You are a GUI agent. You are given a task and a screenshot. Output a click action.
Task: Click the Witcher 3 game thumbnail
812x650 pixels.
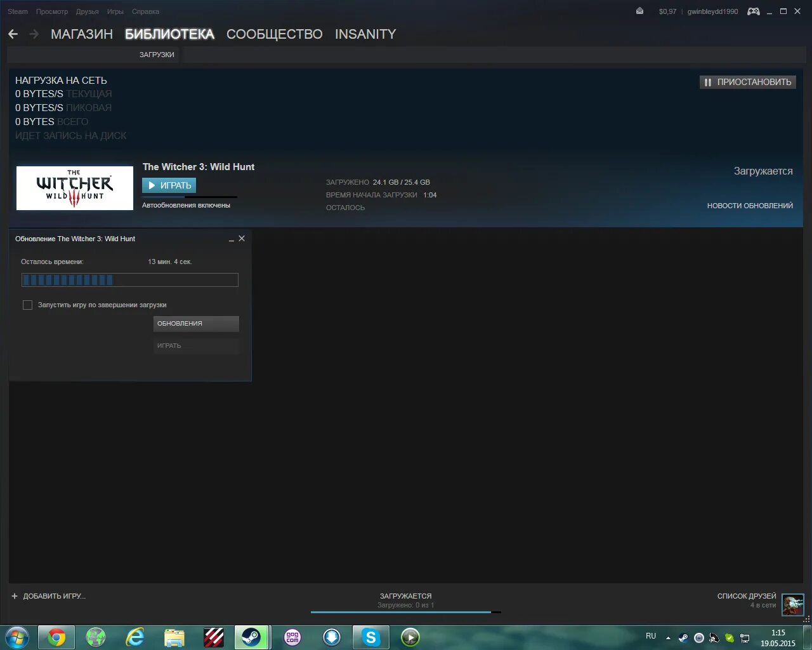75,188
